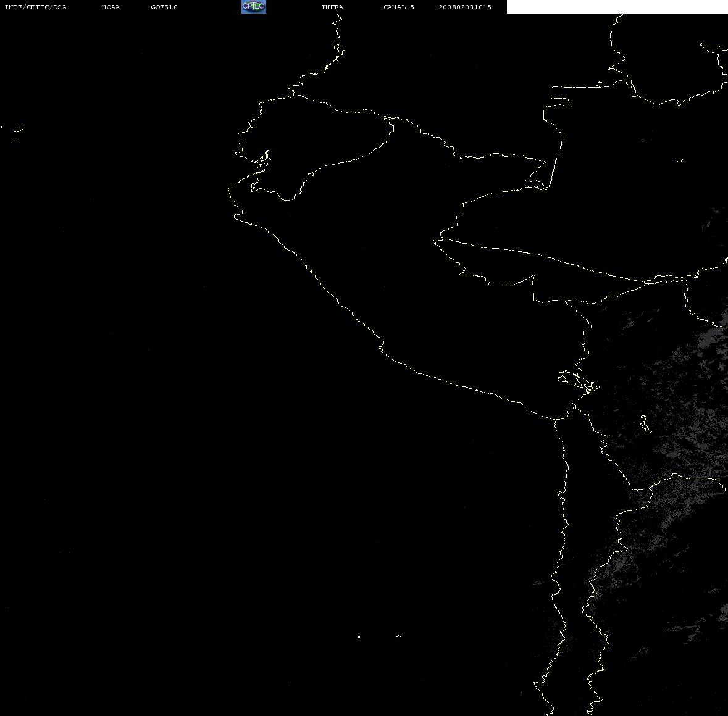Click the white blank bar at top right

617,7
